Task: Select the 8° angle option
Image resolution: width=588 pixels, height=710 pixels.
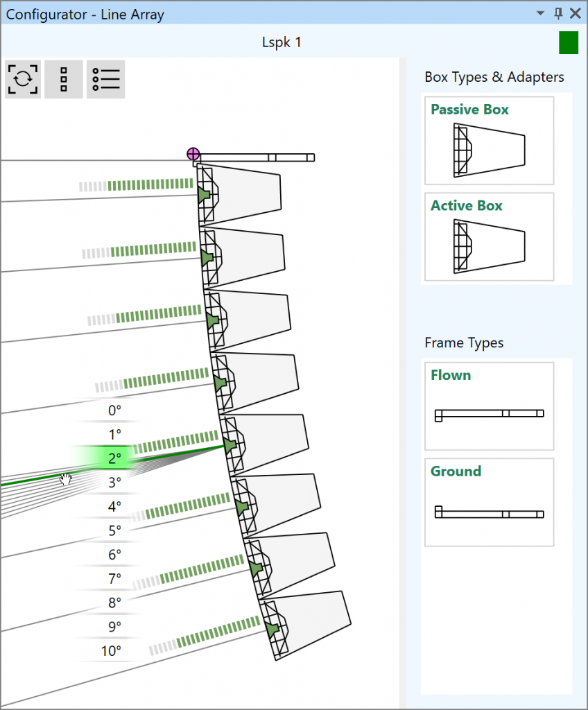Action: (114, 603)
